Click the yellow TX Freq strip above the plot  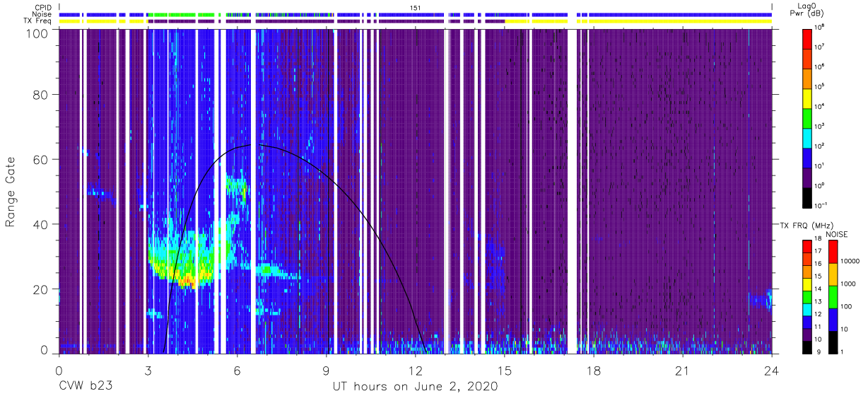(638, 21)
